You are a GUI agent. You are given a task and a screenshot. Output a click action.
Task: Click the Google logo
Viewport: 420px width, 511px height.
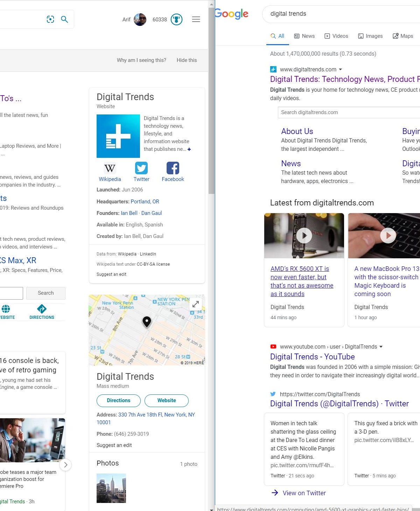pyautogui.click(x=231, y=14)
